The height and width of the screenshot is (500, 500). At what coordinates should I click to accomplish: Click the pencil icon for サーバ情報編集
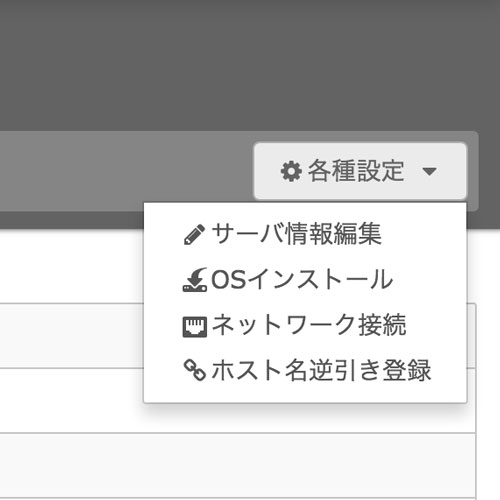[194, 235]
